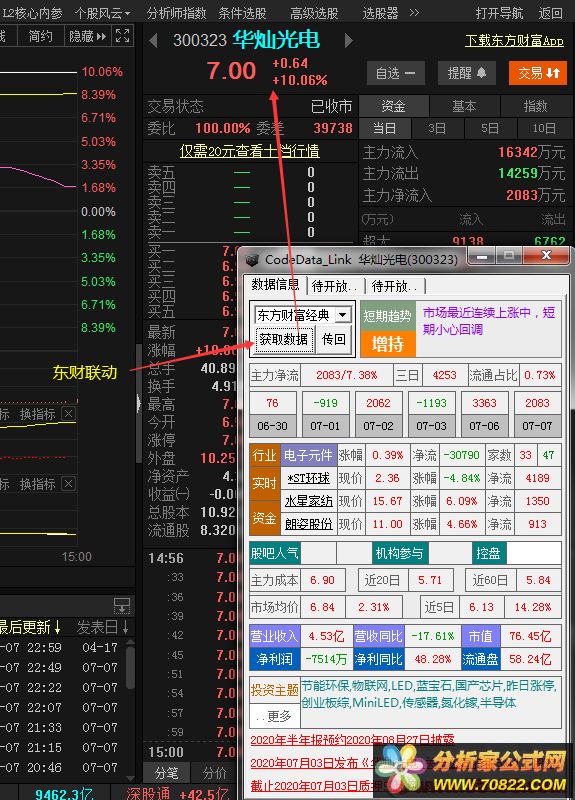575x800 pixels.
Task: Click 07-07 date cell in fund flow
Action: tap(537, 426)
